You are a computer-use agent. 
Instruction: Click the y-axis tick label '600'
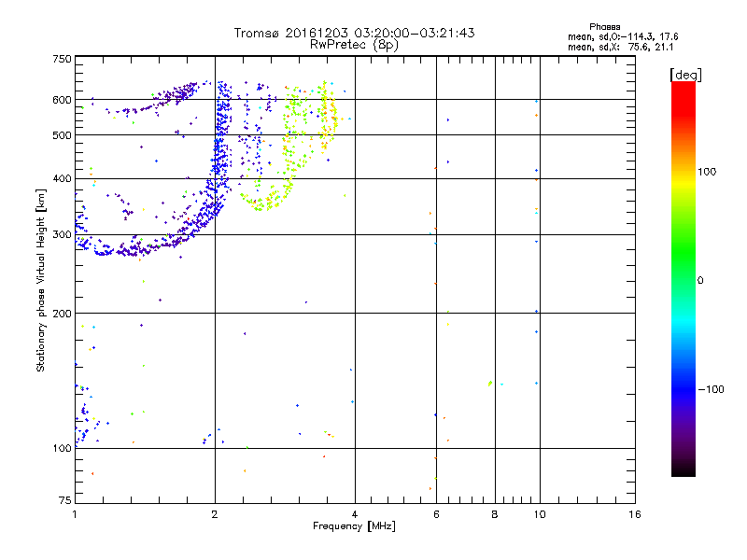62,100
